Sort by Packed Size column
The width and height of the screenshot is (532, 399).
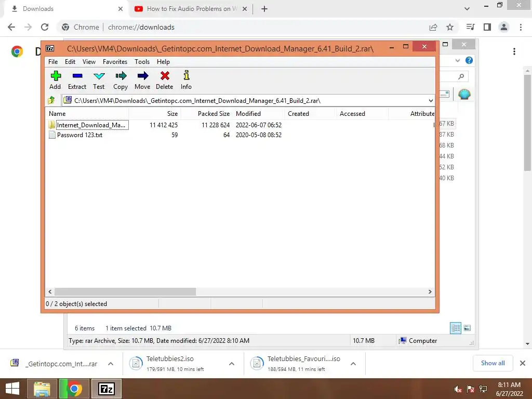tap(206, 114)
